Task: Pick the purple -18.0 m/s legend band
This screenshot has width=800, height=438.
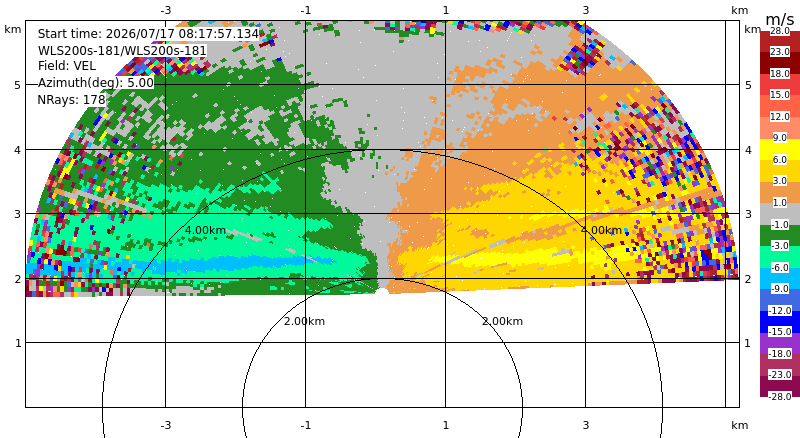Action: tap(780, 343)
